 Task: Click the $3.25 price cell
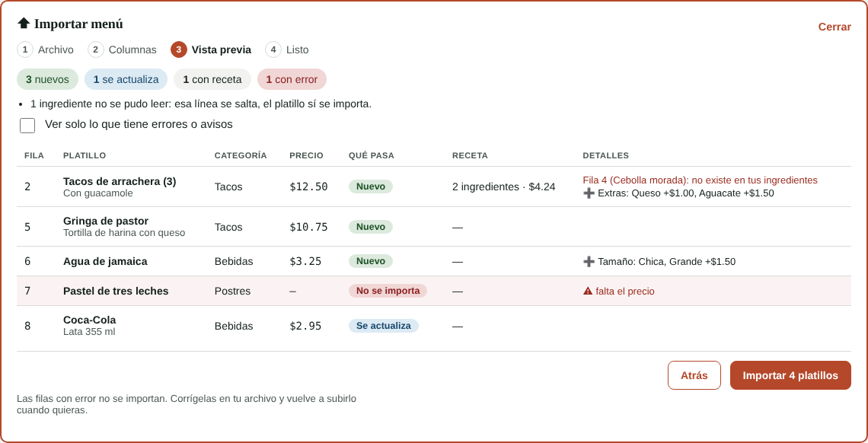(305, 262)
